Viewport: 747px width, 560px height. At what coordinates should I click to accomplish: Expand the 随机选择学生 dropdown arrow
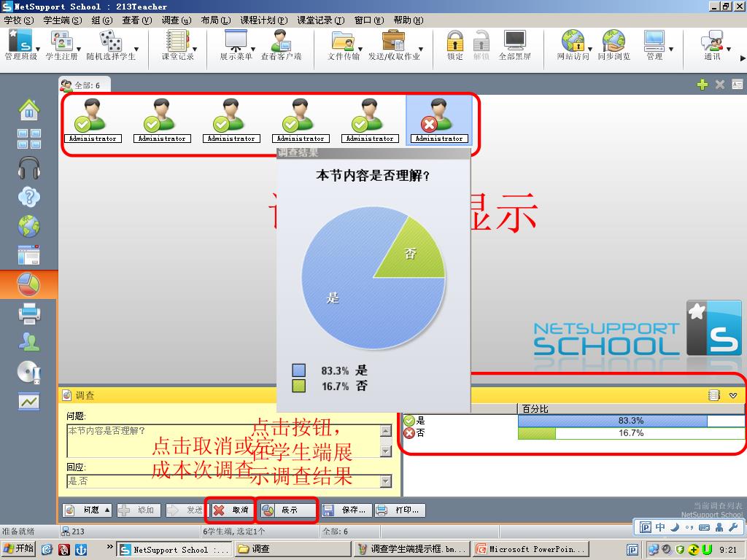(136, 49)
